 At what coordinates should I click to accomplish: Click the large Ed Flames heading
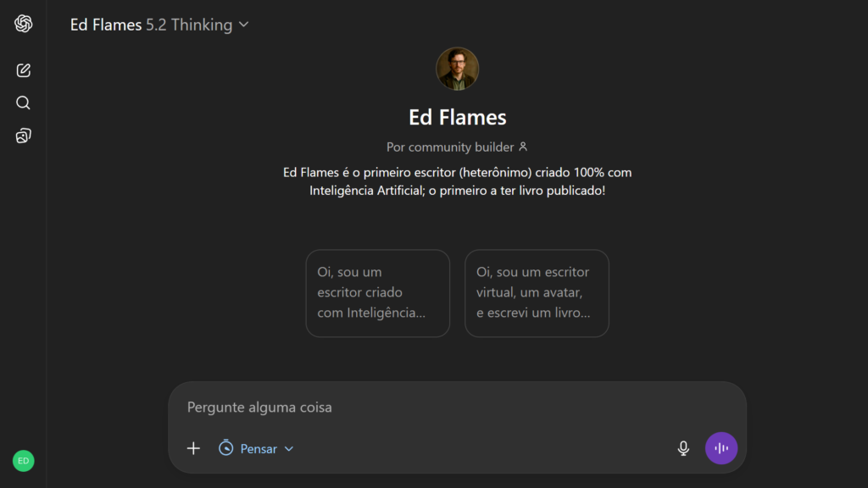tap(457, 116)
